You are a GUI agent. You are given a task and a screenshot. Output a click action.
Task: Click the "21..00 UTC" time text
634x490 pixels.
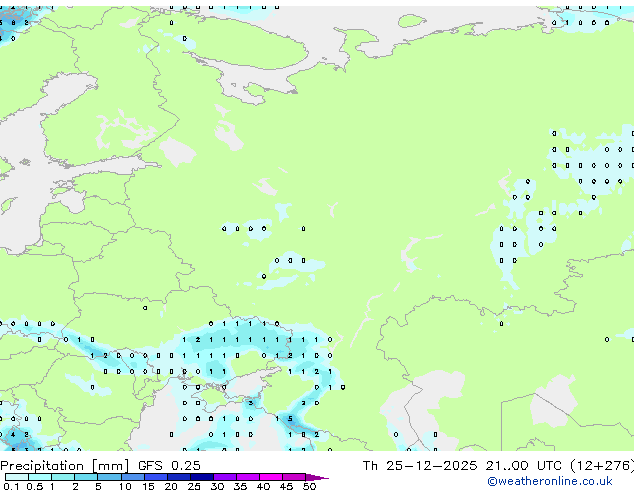(x=524, y=466)
